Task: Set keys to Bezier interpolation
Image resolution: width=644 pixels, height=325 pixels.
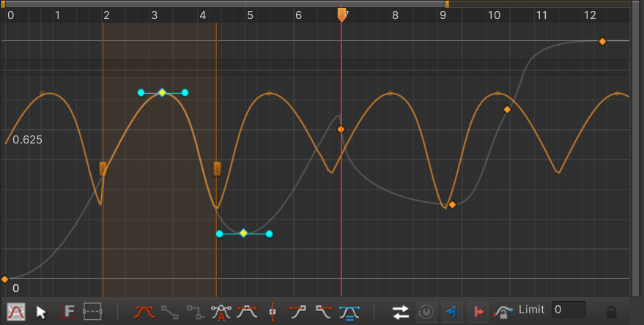Action: (x=144, y=312)
